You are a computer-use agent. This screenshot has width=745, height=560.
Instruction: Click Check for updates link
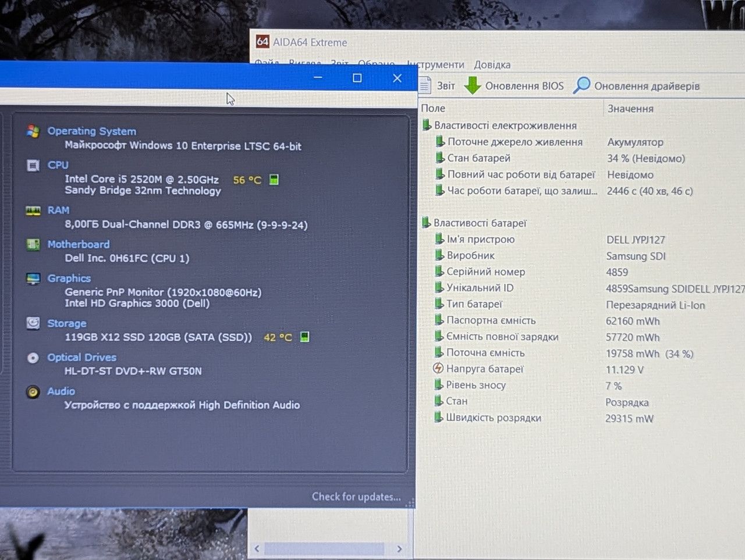pyautogui.click(x=356, y=497)
